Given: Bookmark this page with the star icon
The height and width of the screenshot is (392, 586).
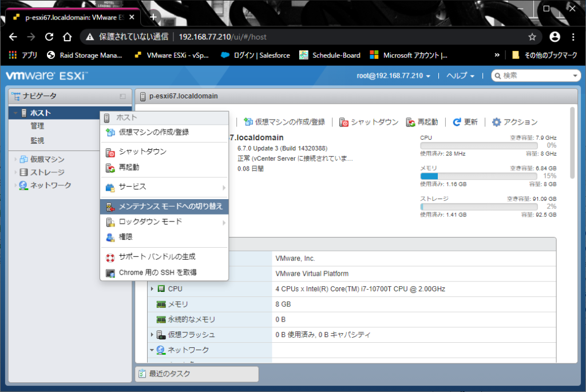Looking at the screenshot, I should click(x=532, y=37).
